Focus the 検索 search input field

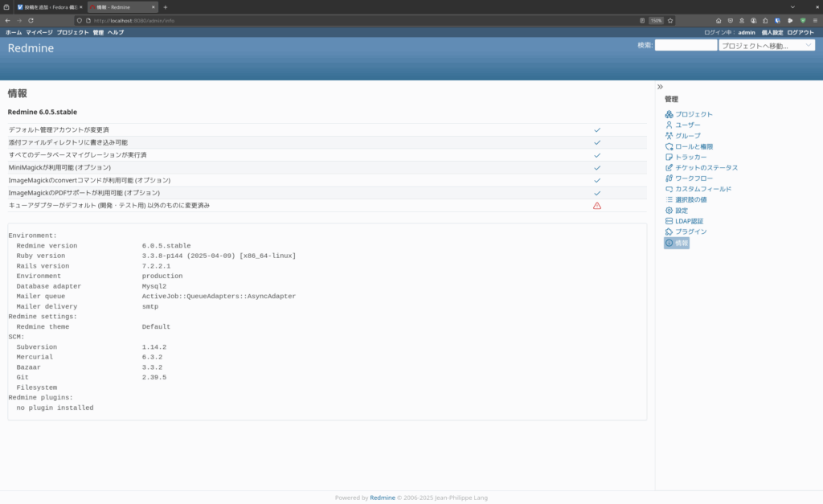click(x=686, y=46)
